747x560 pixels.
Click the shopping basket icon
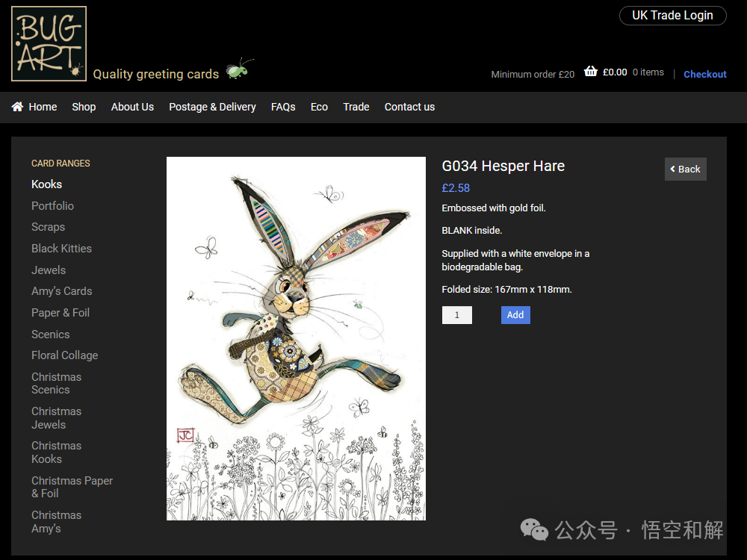coord(591,72)
